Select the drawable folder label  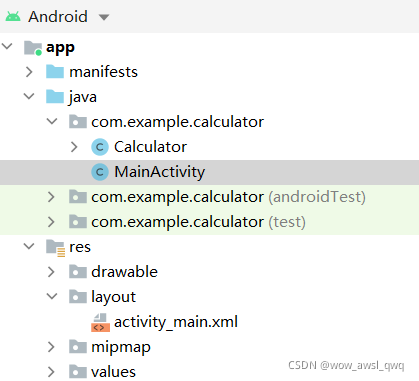coord(124,272)
